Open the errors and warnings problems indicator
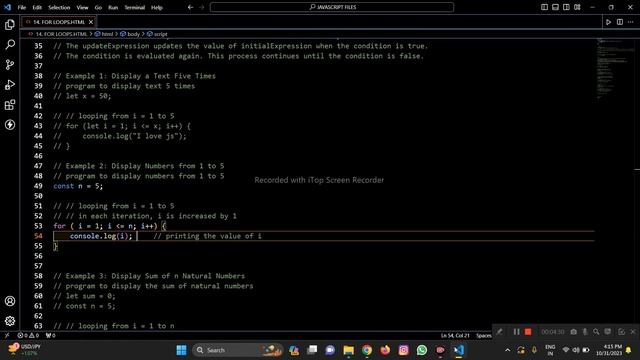Screen dimensions: 640x360 28,336
